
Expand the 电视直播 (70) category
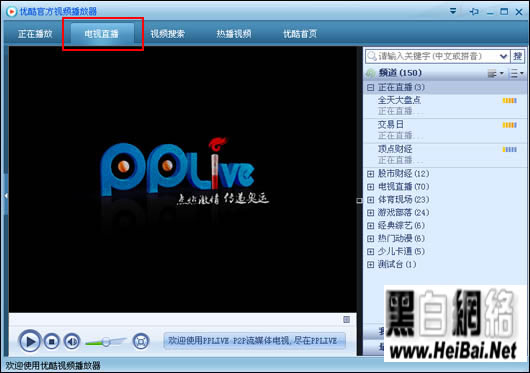coord(370,186)
